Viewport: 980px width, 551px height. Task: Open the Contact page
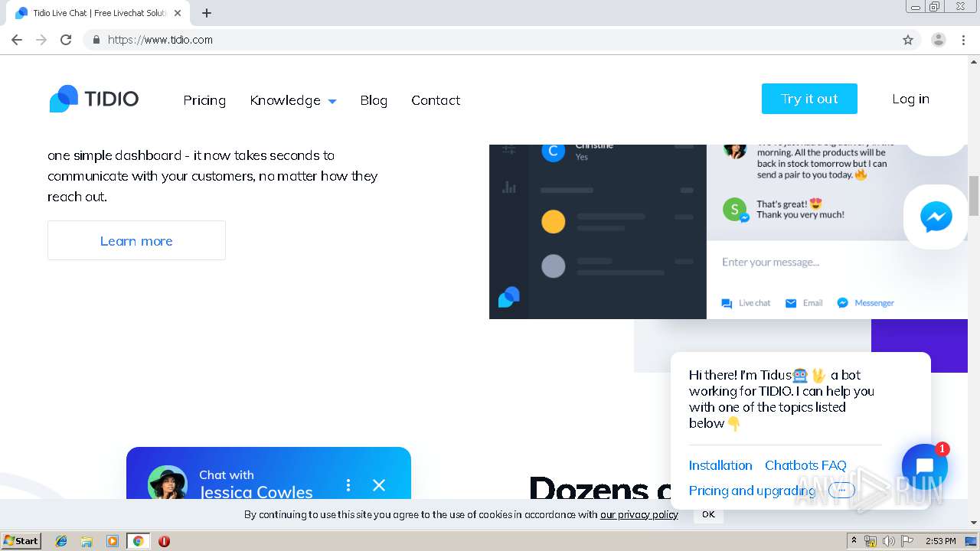(x=436, y=100)
